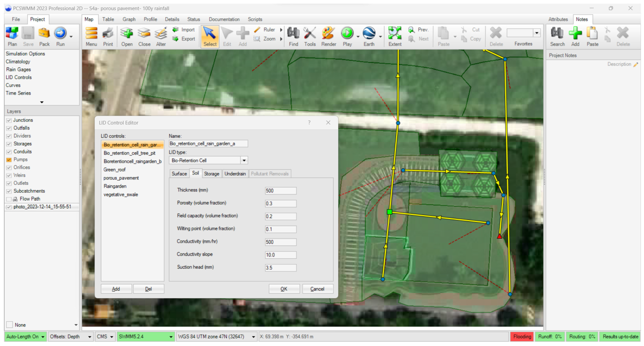Click the red Flooding status indicator
This screenshot has height=346, width=644.
522,337
